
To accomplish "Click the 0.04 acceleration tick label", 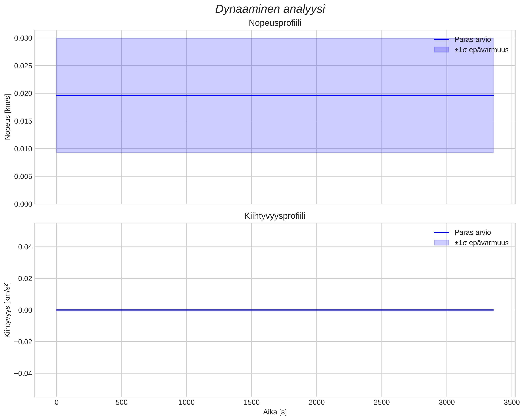I will point(25,247).
